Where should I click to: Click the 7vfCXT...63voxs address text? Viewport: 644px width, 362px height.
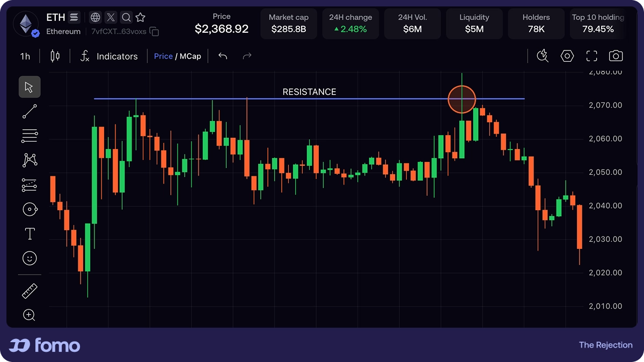(x=119, y=32)
